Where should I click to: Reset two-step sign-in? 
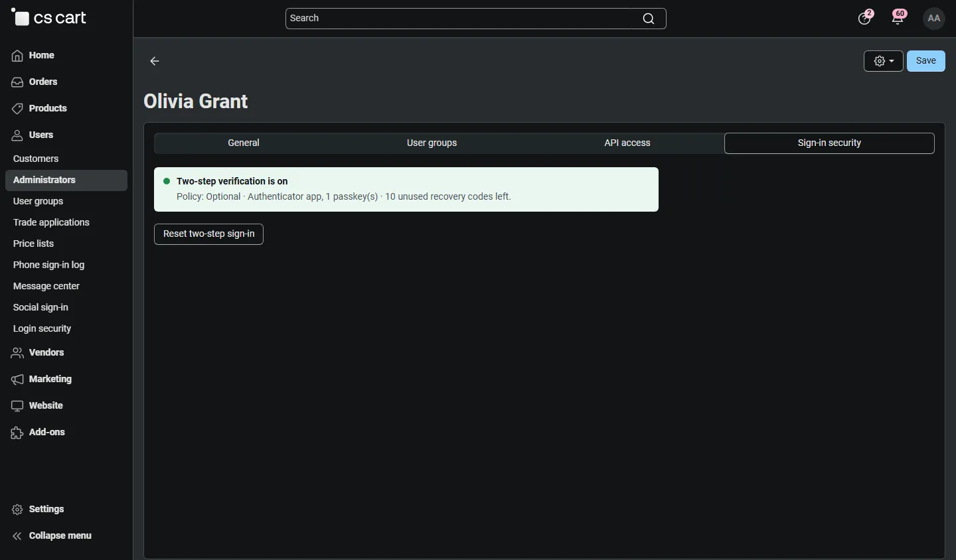pyautogui.click(x=209, y=234)
